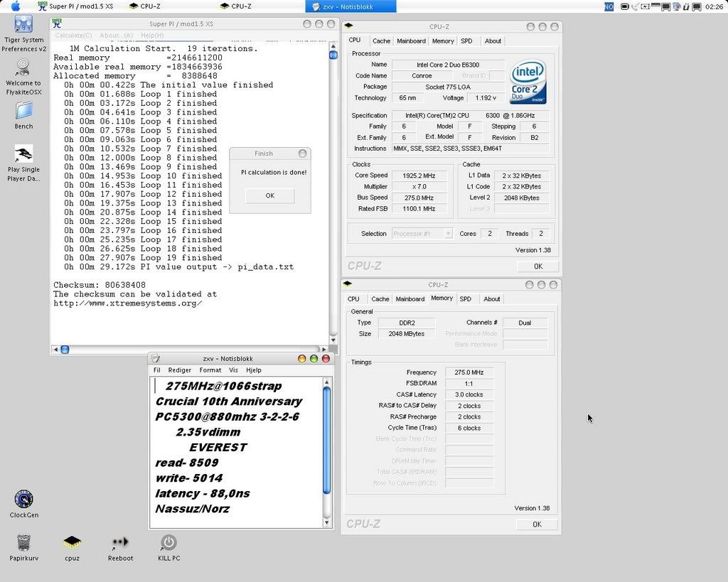The width and height of the screenshot is (728, 582).
Task: Select Cache tab in lower CPU-Z window
Action: 380,299
